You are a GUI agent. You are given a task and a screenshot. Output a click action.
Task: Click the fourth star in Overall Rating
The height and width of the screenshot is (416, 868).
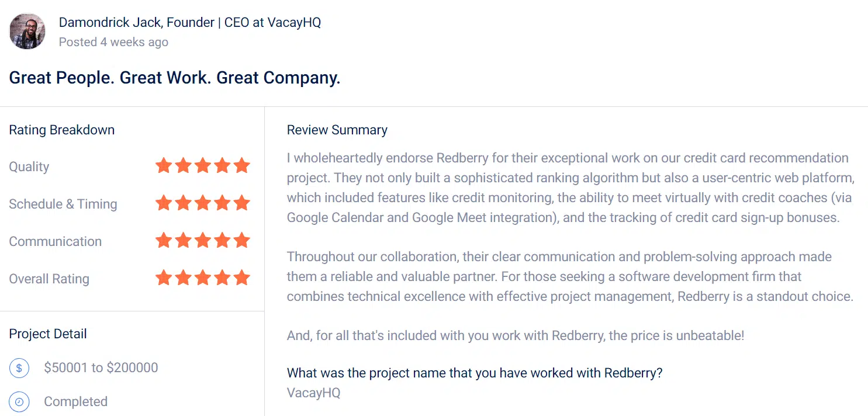[222, 278]
